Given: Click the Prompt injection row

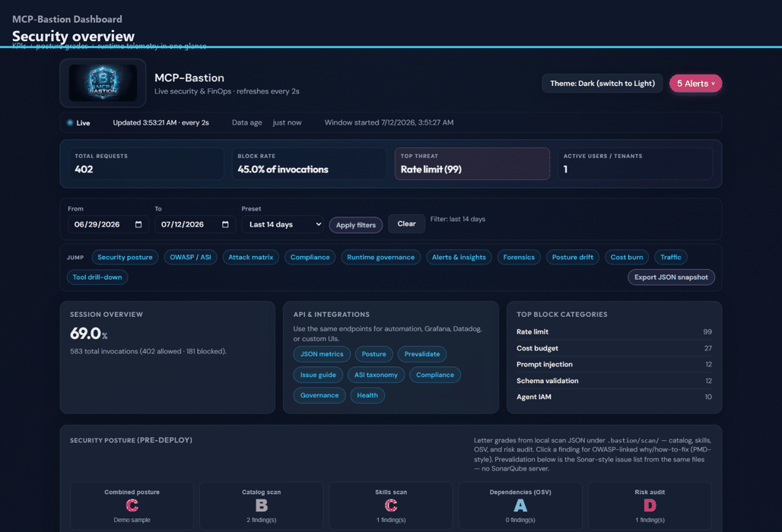Looking at the screenshot, I should pos(614,365).
